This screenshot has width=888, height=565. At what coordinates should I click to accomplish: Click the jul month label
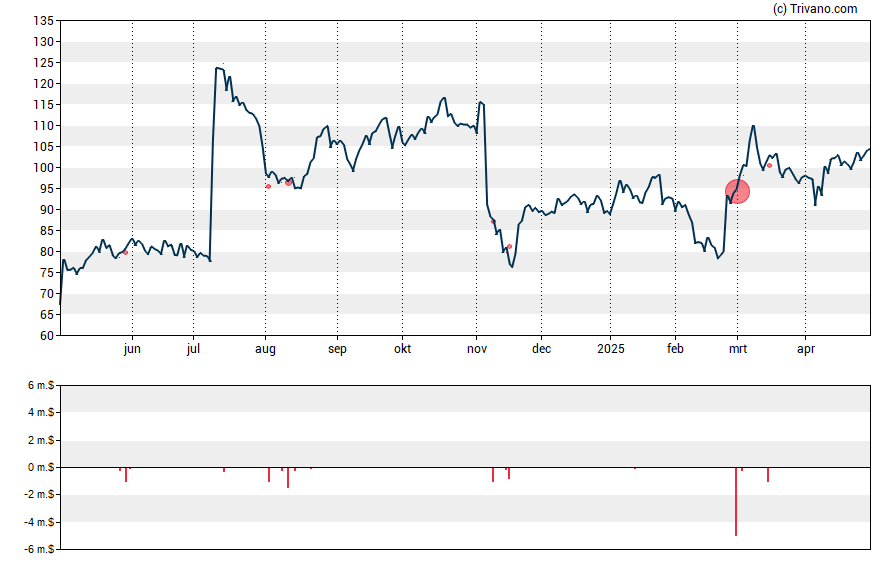point(193,349)
